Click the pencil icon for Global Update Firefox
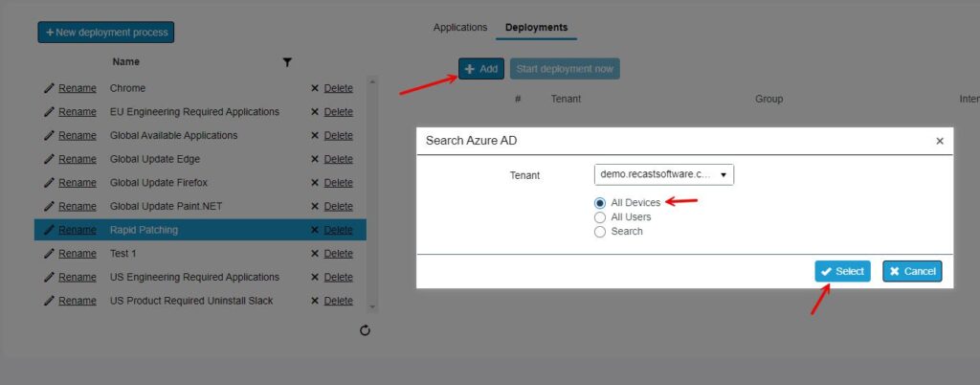Screen dimensions: 980x385 tap(49, 183)
